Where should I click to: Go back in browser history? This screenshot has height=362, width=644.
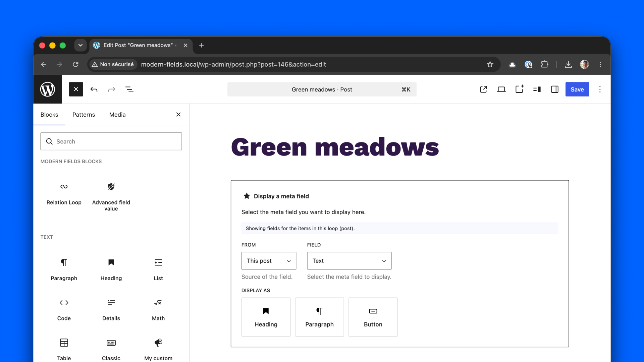44,64
